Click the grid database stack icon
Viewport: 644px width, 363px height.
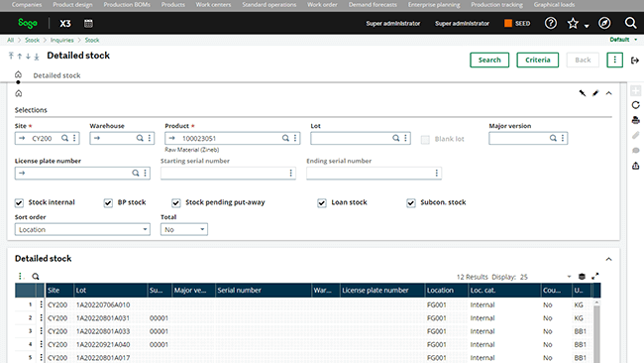point(582,277)
